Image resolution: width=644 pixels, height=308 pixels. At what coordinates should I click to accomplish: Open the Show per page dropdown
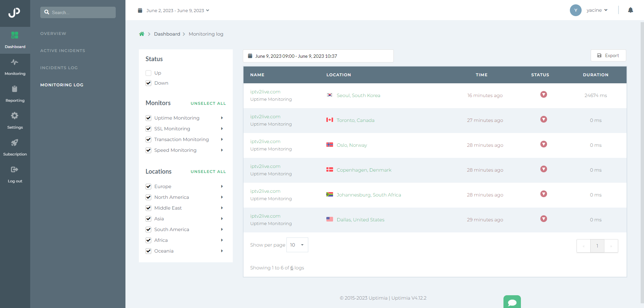click(297, 245)
